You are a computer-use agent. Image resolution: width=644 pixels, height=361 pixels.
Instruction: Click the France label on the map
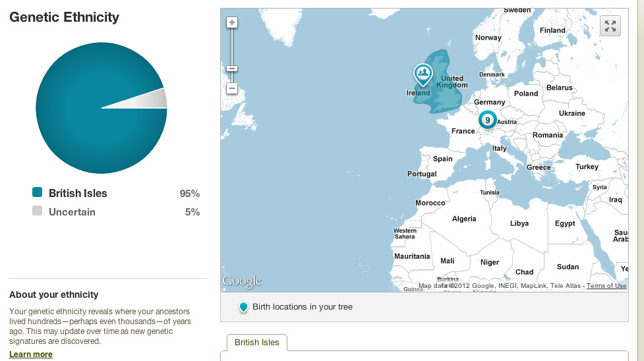pos(463,131)
